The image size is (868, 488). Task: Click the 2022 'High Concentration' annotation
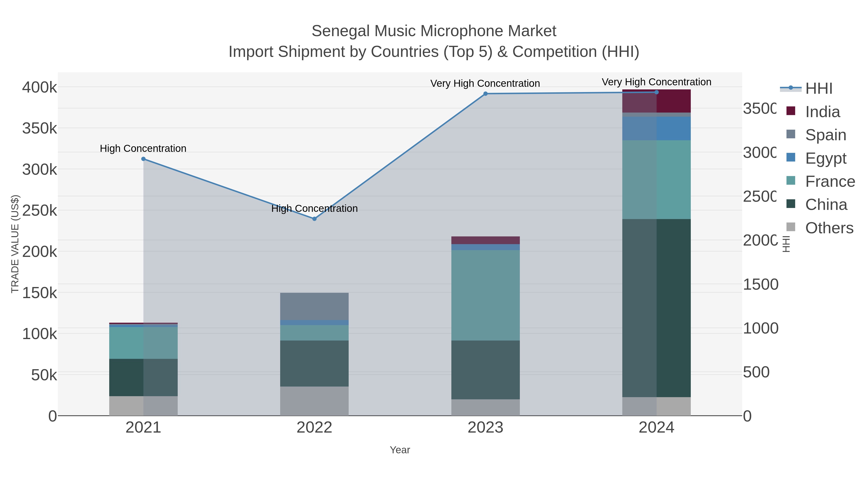click(314, 208)
